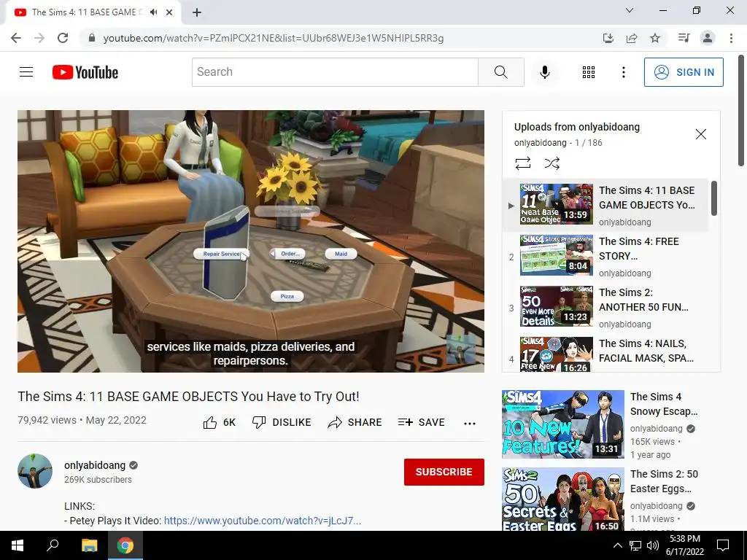Click the DISLIKE button
This screenshot has width=747, height=560.
[x=282, y=422]
